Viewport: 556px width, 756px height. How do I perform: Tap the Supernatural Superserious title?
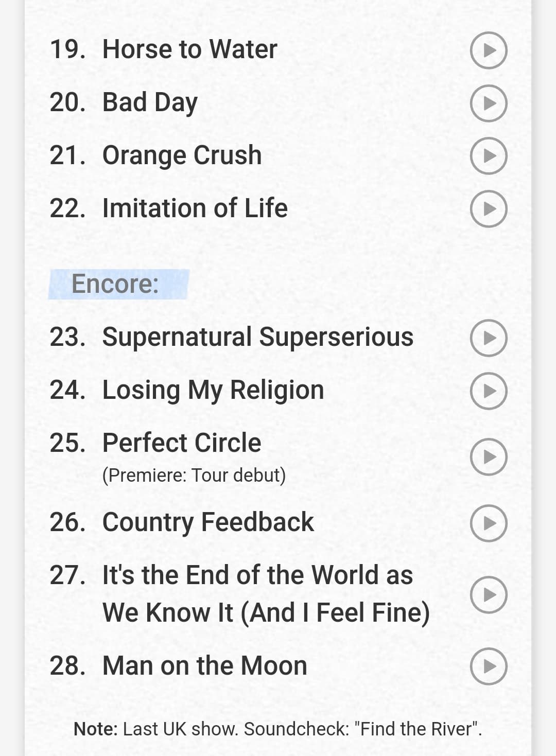coord(257,338)
